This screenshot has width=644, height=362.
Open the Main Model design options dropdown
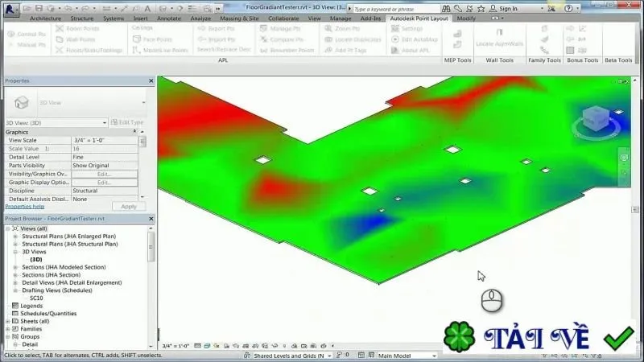(x=407, y=356)
